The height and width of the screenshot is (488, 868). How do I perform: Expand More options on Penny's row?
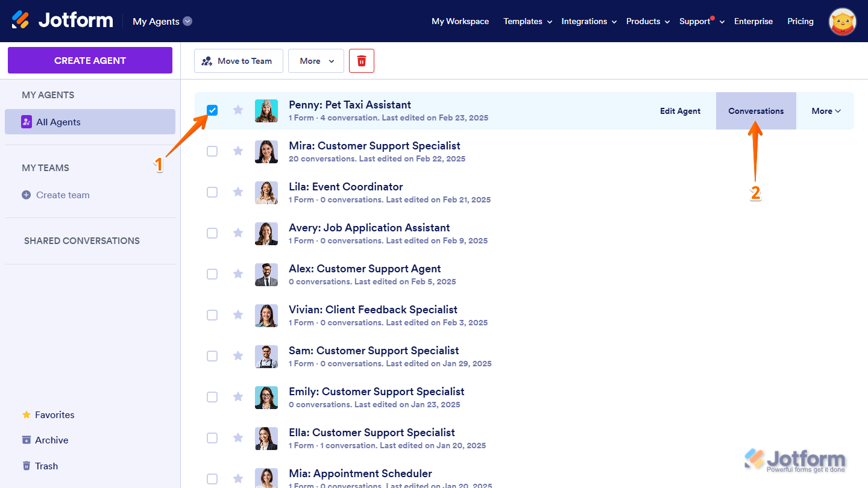point(825,111)
